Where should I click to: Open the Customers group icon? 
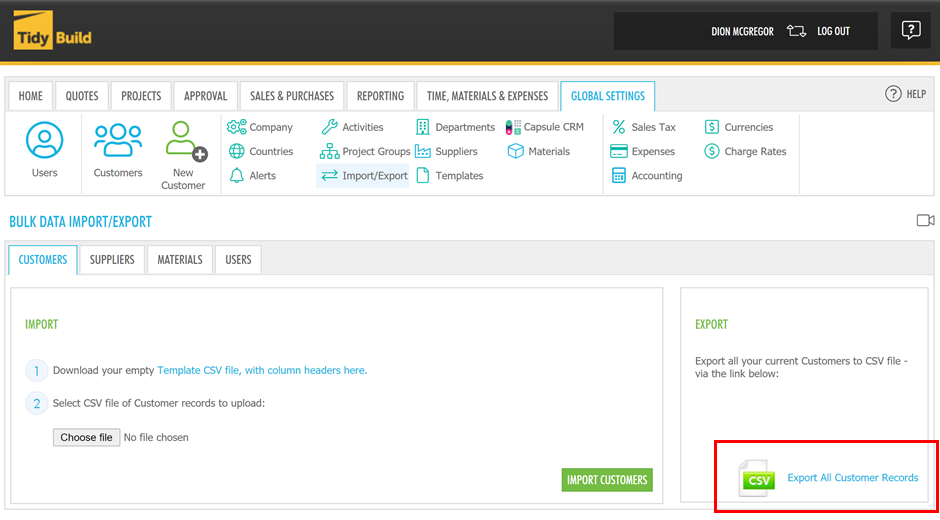(x=118, y=141)
